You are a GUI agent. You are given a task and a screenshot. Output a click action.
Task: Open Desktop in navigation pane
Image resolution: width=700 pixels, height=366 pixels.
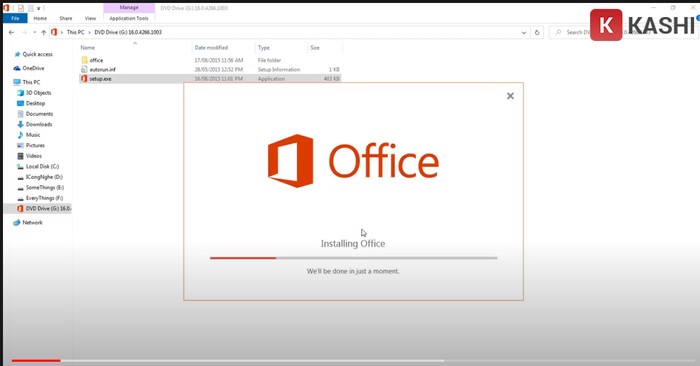(35, 103)
